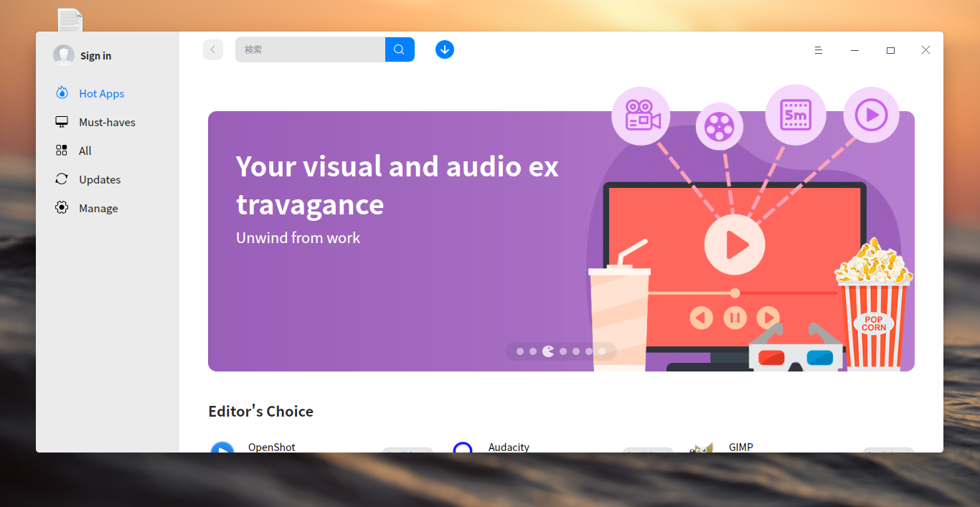Open the Hot Apps section

click(x=101, y=93)
